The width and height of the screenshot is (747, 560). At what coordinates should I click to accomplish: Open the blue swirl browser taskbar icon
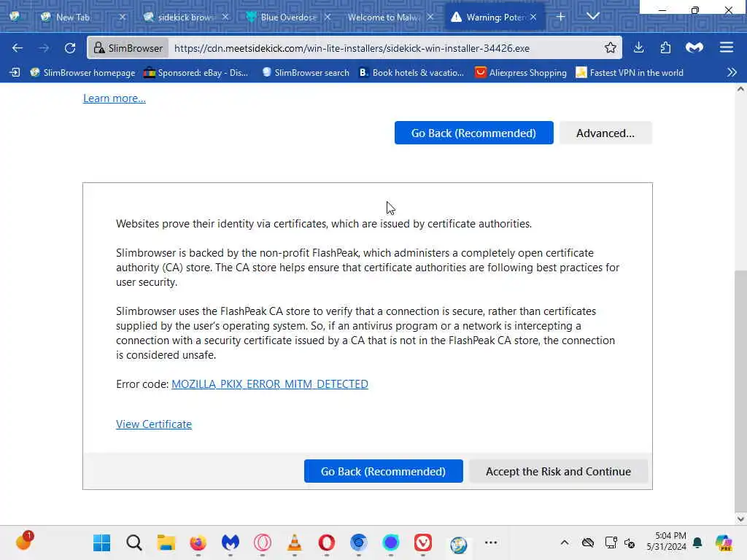click(359, 542)
